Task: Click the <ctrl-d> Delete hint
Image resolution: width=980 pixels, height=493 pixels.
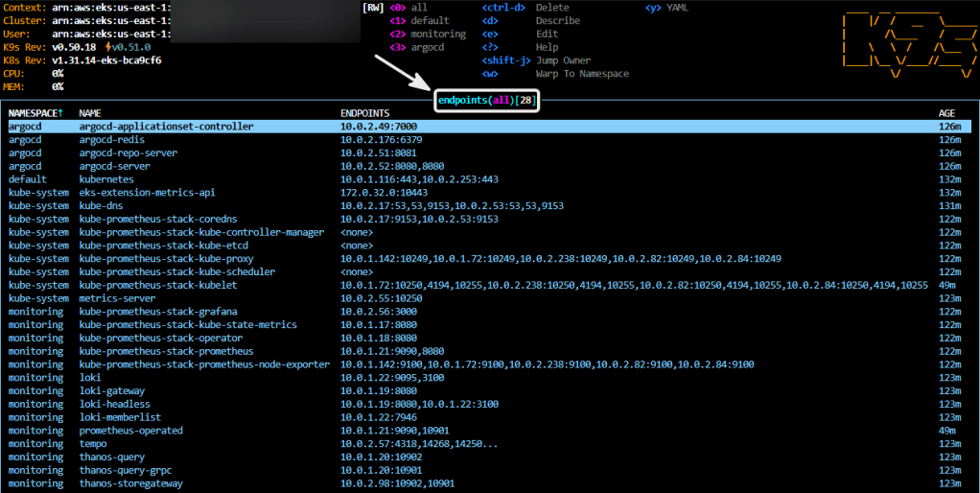Action: point(525,8)
